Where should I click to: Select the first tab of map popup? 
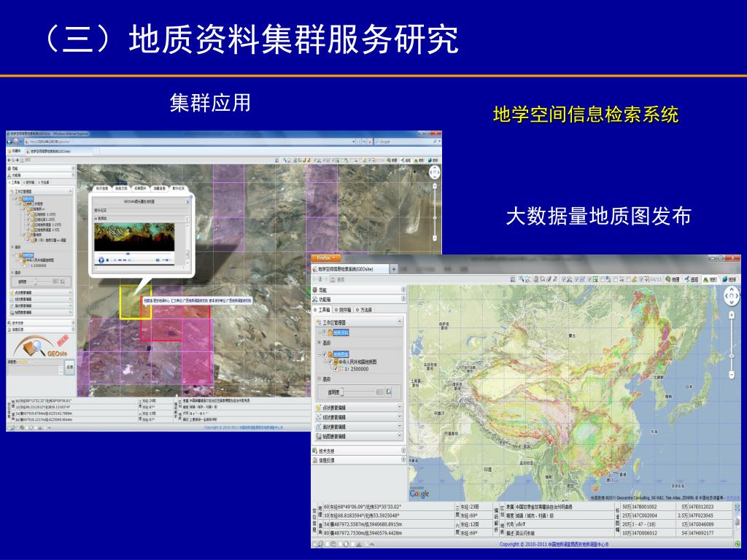coord(102,189)
